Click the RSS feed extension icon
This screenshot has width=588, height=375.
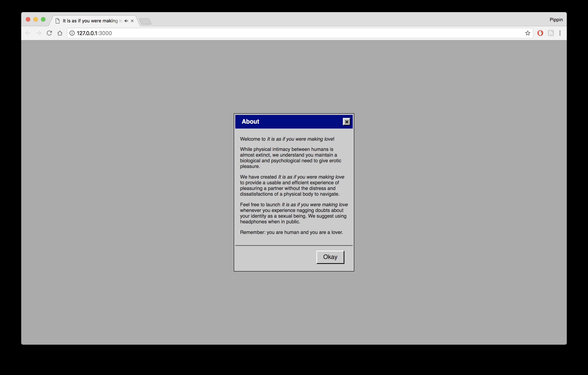pos(551,33)
